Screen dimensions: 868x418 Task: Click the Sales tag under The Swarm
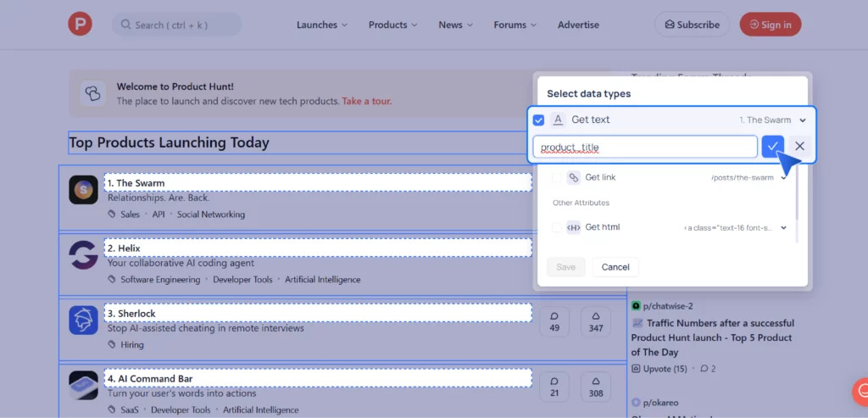coord(130,215)
